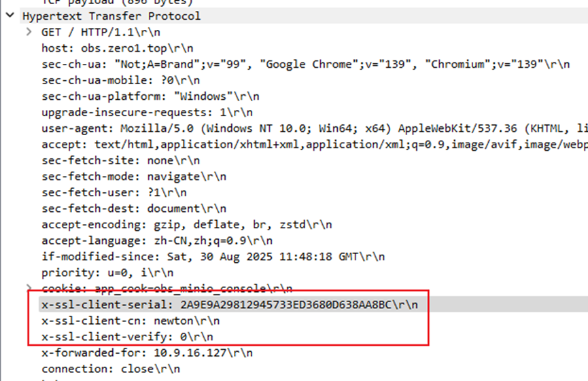This screenshot has width=588, height=381.
Task: Select the x-forwarded-for: 10.9.16.127 line
Action: click(x=147, y=353)
